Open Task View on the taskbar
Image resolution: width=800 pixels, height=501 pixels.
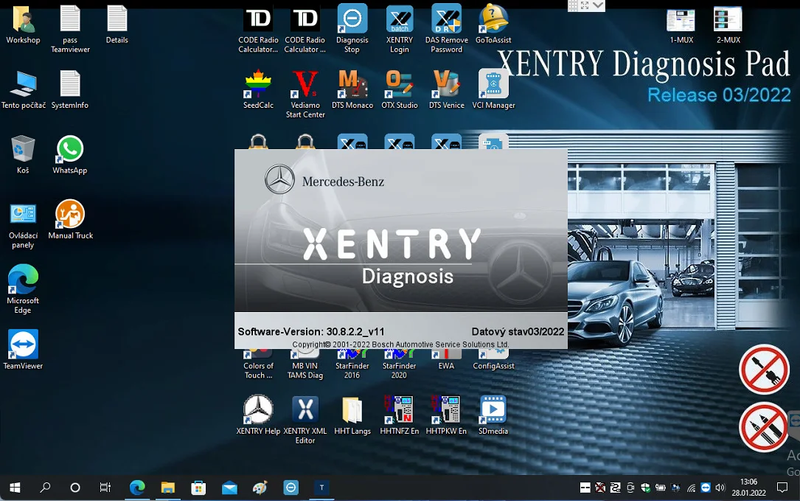click(105, 488)
